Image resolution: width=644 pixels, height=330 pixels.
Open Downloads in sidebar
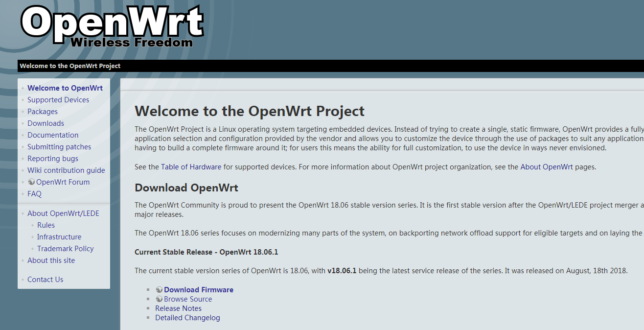46,123
